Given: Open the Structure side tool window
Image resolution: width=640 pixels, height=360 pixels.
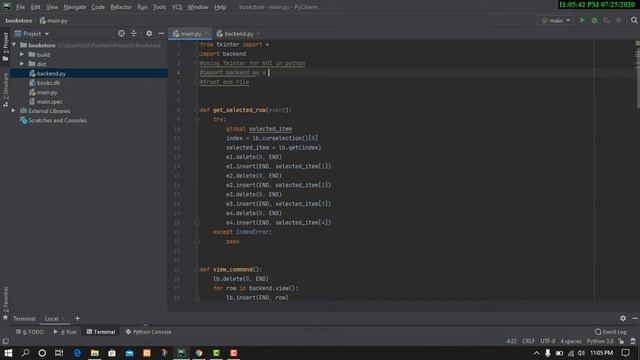Looking at the screenshot, I should point(5,90).
